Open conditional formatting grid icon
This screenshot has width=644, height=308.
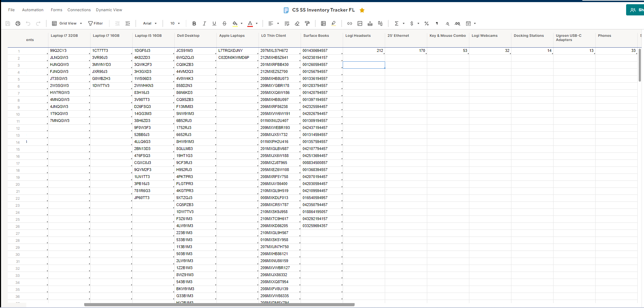coord(323,23)
